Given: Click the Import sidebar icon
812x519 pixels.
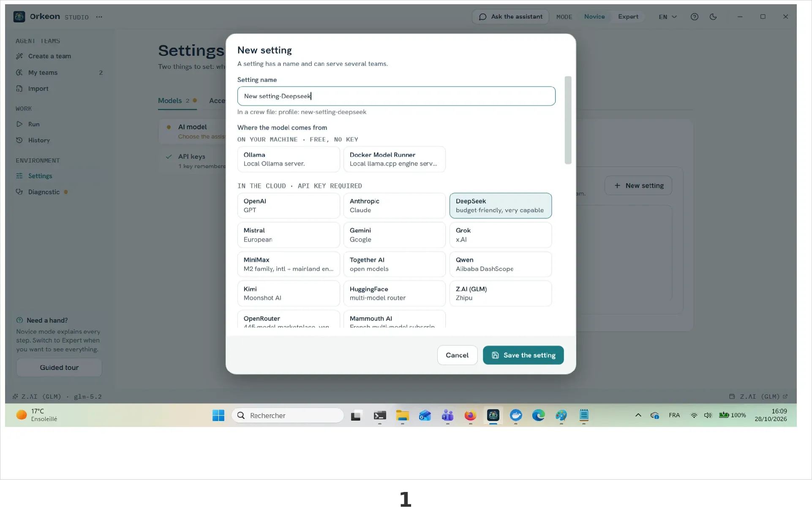Looking at the screenshot, I should pyautogui.click(x=19, y=89).
